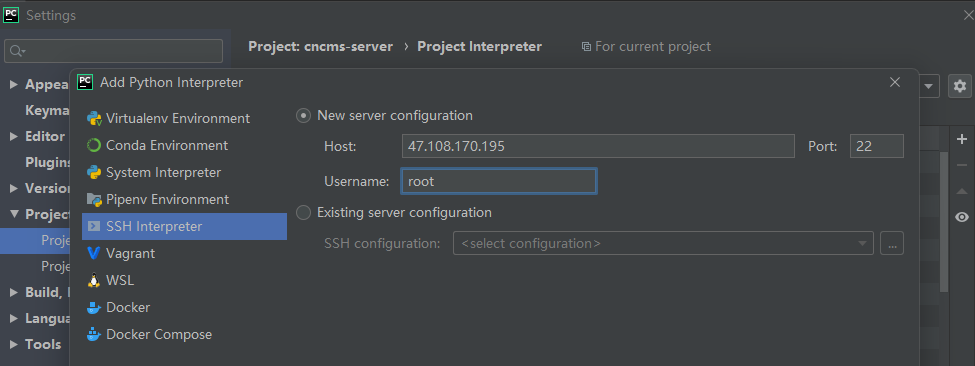Select New server configuration radio

[303, 116]
